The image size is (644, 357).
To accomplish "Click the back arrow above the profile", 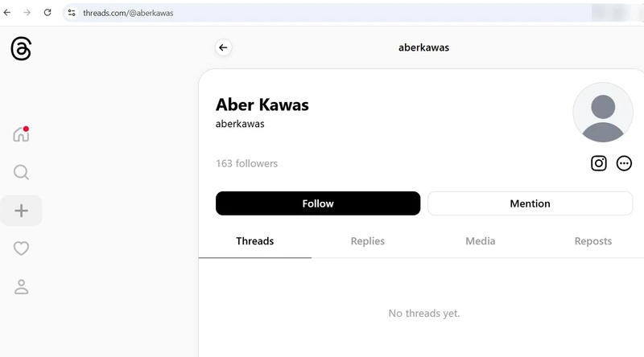I will [x=223, y=47].
